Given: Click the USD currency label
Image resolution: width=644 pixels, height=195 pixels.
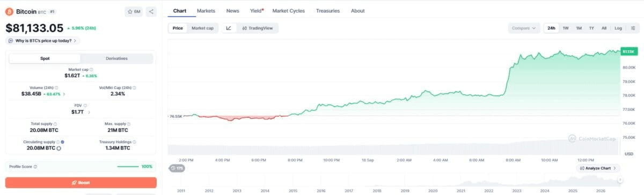Looking at the screenshot, I should coord(629,154).
